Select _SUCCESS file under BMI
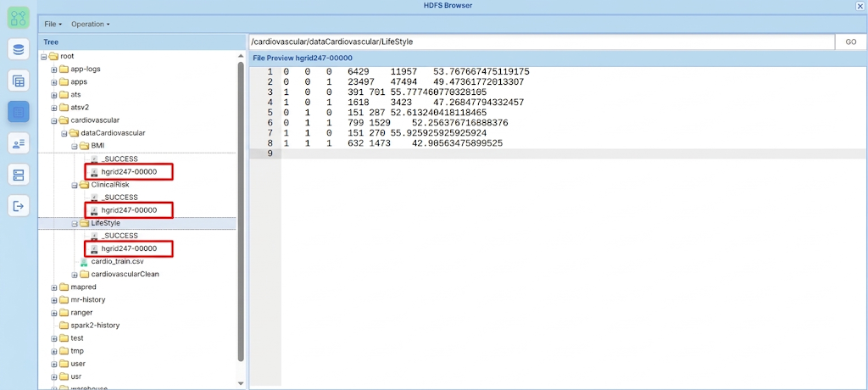868x390 pixels. [120, 159]
